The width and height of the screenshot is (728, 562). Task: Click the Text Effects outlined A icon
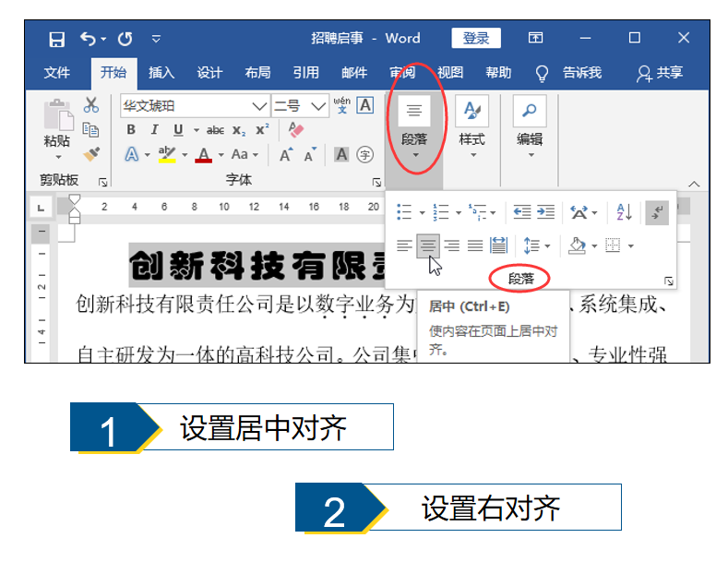(x=132, y=154)
